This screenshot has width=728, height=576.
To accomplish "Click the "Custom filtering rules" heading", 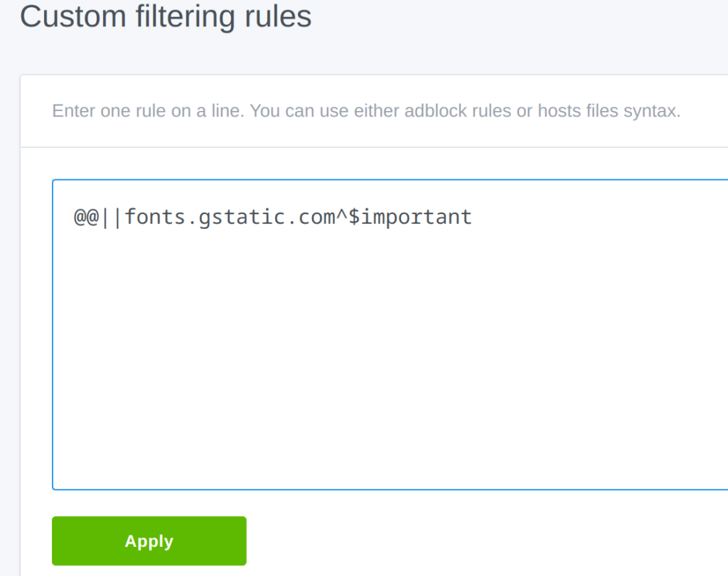I will 166,16.
